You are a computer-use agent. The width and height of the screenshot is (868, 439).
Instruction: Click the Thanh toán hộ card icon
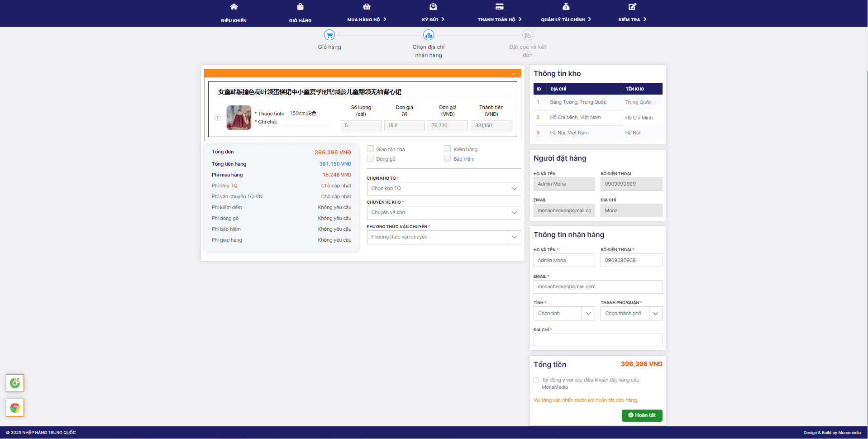[499, 7]
